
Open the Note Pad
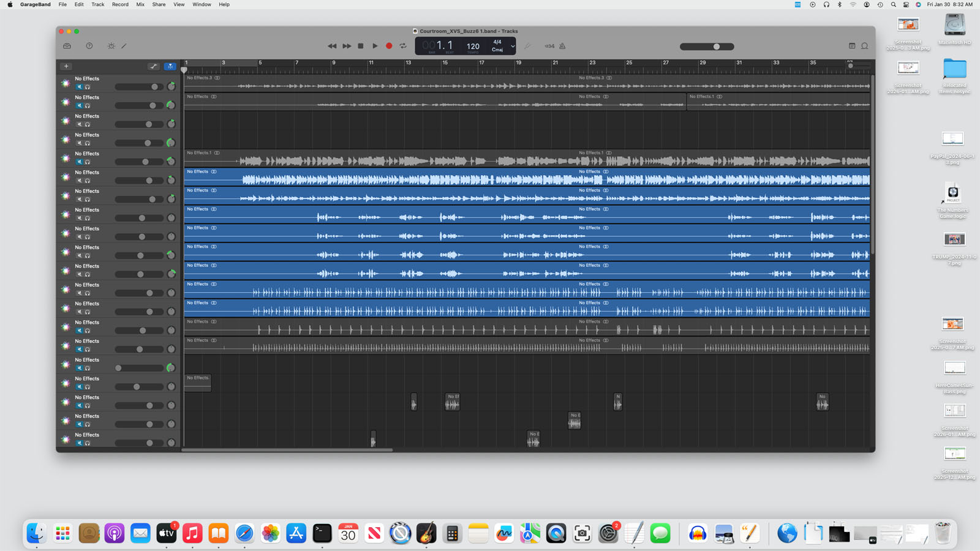[852, 46]
